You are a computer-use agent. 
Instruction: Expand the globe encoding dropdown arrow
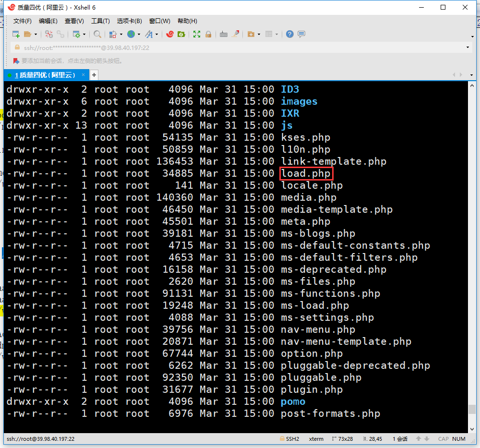(139, 35)
